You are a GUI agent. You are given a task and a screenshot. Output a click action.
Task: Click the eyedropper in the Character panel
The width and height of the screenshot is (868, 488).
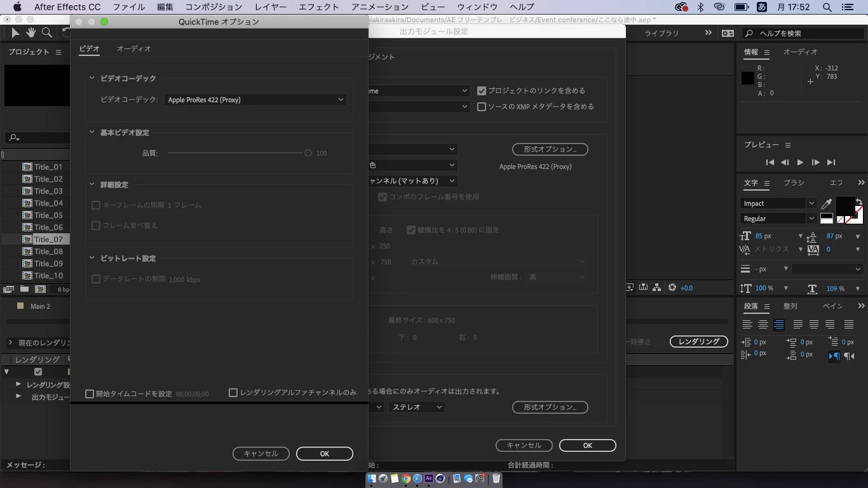pyautogui.click(x=827, y=204)
